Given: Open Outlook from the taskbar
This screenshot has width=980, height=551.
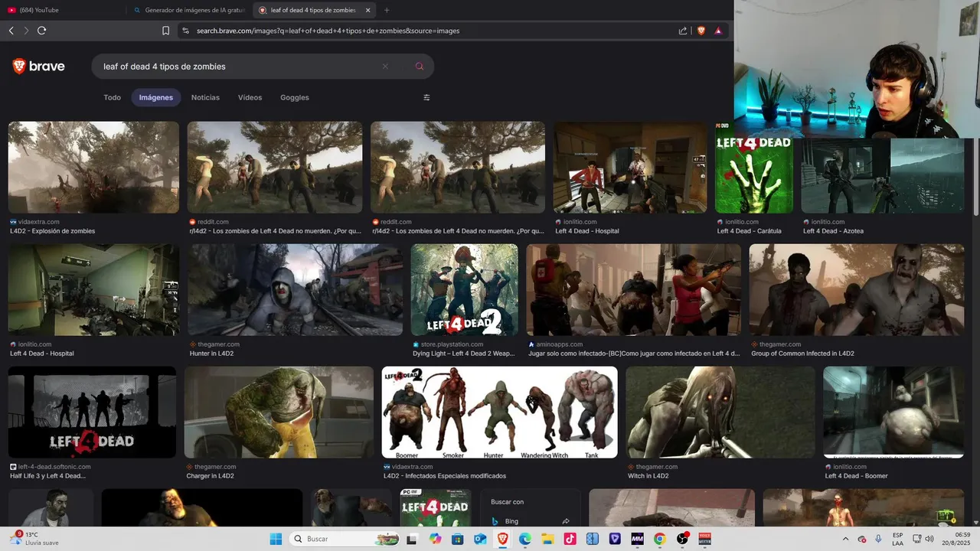Looking at the screenshot, I should coord(480,539).
